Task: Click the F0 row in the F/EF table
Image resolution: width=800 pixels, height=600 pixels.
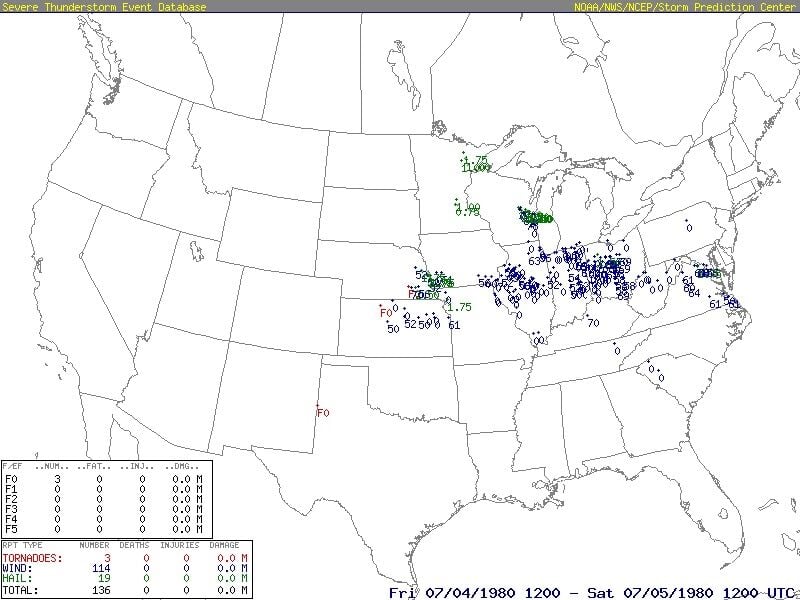Action: tap(9, 478)
